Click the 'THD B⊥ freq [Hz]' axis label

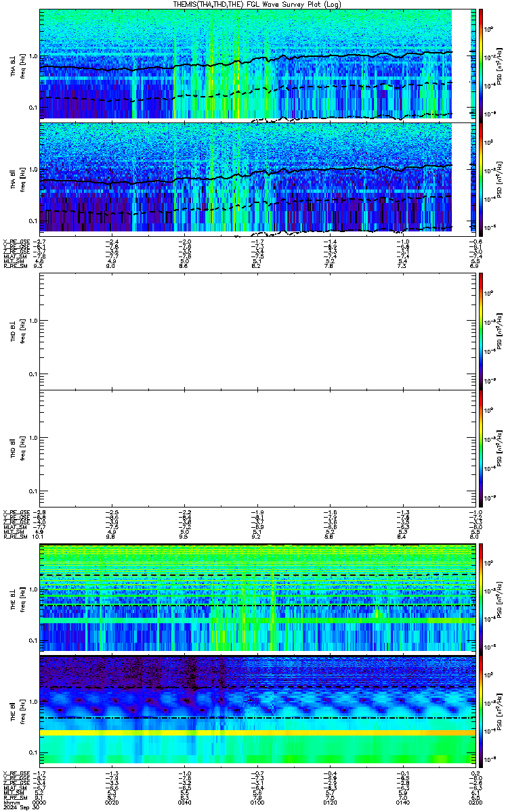coord(18,331)
